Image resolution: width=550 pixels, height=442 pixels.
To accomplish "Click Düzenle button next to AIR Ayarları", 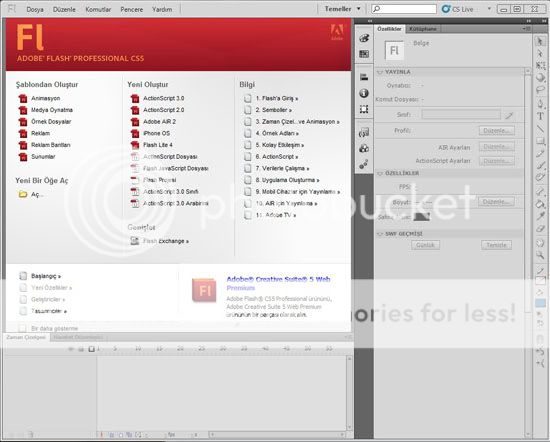I will (x=497, y=147).
